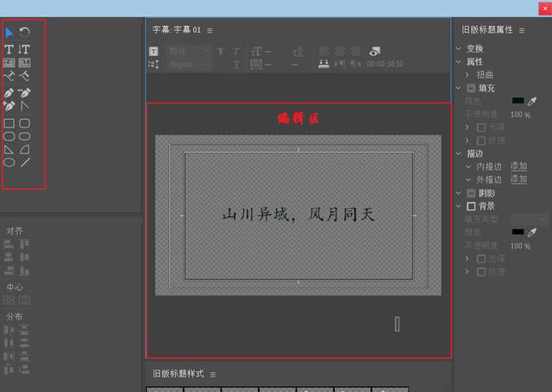
Task: Open 旧版标题属性 panel menu
Action: coord(522,31)
